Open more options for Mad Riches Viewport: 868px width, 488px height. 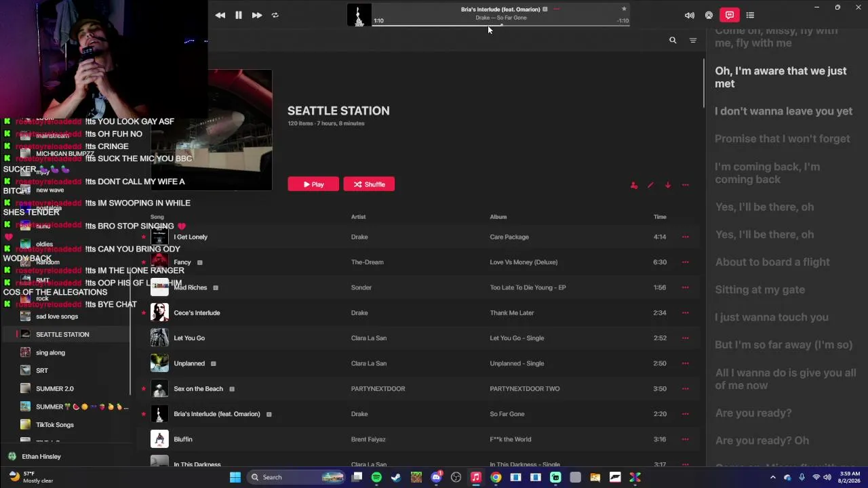click(686, 287)
